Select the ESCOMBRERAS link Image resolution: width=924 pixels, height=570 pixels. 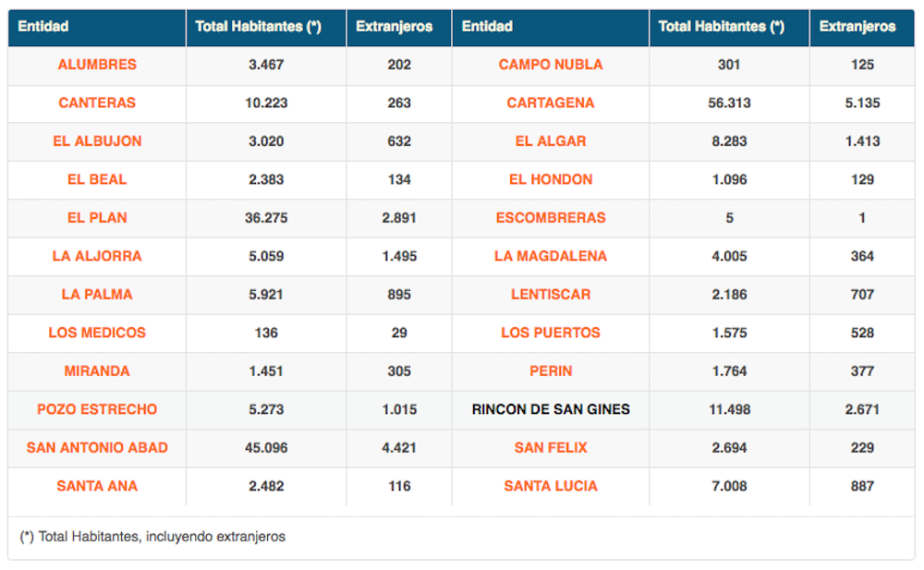551,218
